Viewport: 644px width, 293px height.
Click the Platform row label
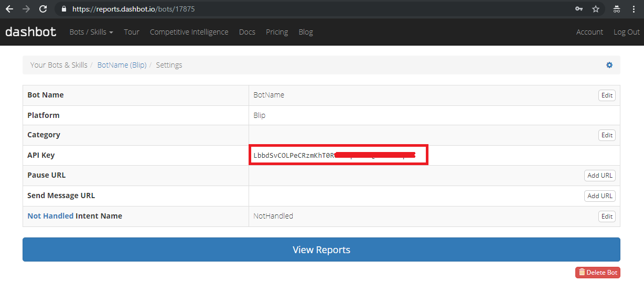44,115
